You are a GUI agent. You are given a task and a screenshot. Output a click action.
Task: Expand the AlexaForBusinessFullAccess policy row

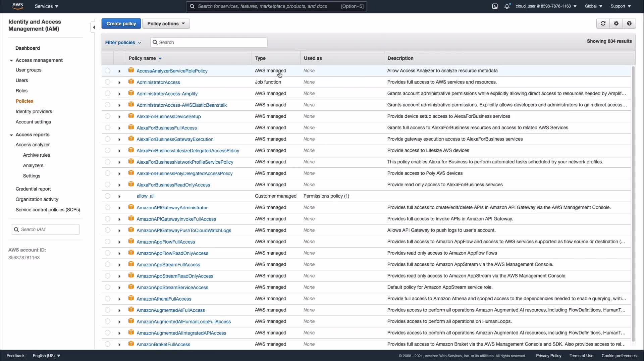(119, 128)
